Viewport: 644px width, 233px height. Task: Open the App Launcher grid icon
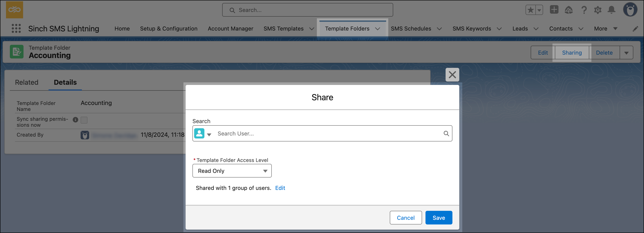[x=16, y=28]
